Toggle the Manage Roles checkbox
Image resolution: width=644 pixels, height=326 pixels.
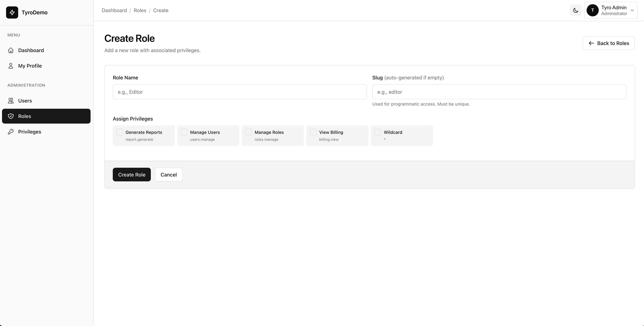click(248, 132)
